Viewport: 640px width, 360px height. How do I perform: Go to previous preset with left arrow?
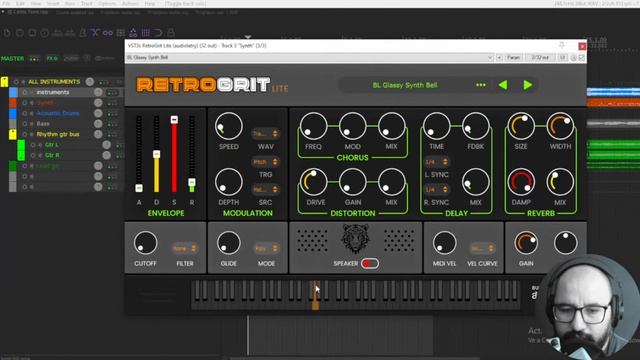pos(503,85)
